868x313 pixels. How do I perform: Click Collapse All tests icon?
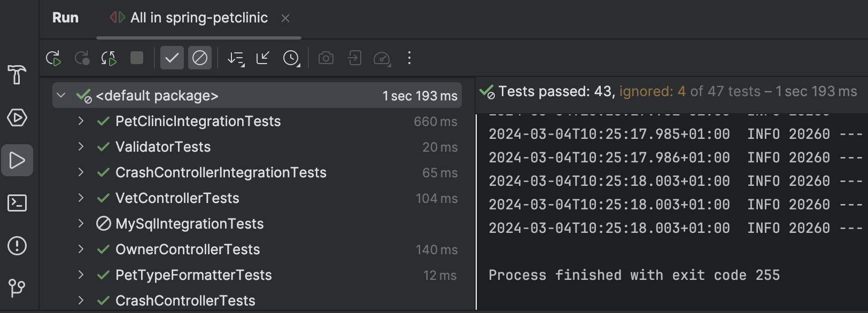click(263, 58)
